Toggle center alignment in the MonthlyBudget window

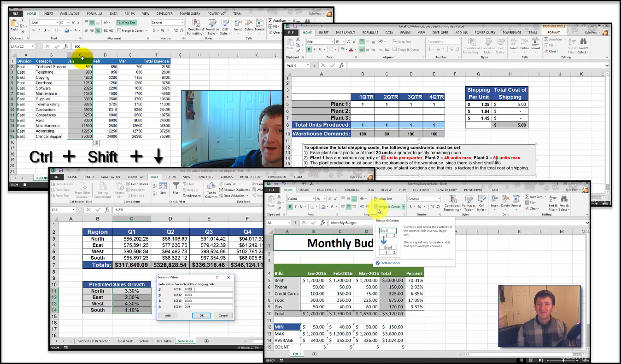coord(348,207)
